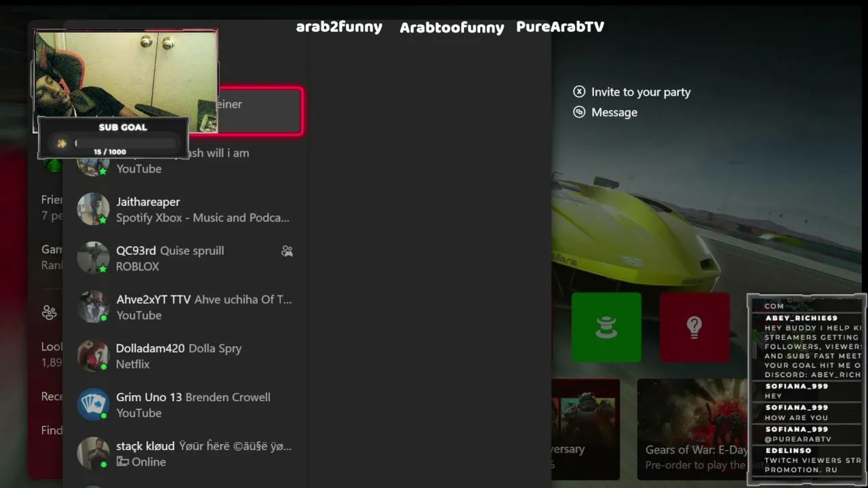This screenshot has height=488, width=868.
Task: Click the Message button glyph icon
Action: point(579,113)
